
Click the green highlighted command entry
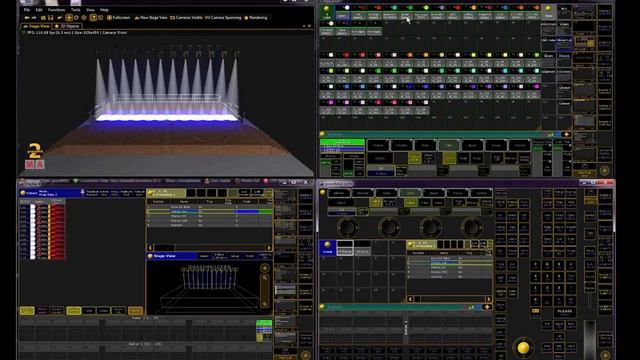342,142
